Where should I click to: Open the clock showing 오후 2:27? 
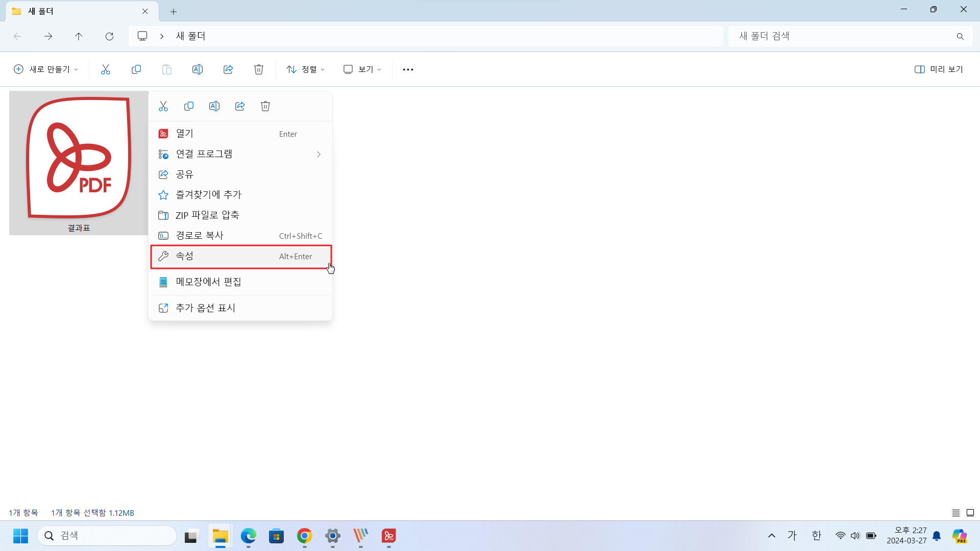(x=906, y=536)
